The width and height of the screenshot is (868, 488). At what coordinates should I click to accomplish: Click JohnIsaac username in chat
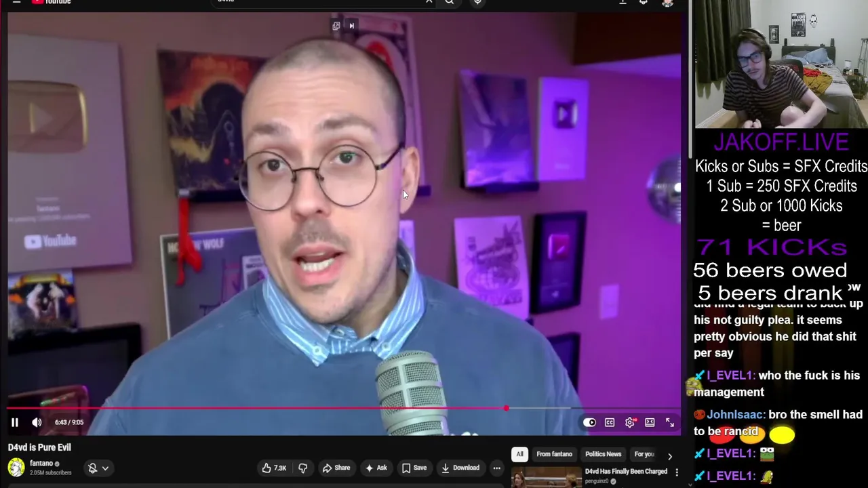(x=736, y=415)
